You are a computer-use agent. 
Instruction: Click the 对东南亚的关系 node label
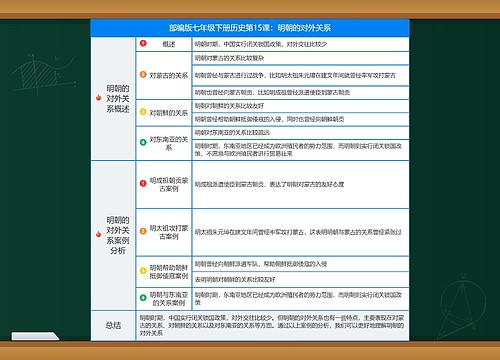(169, 143)
